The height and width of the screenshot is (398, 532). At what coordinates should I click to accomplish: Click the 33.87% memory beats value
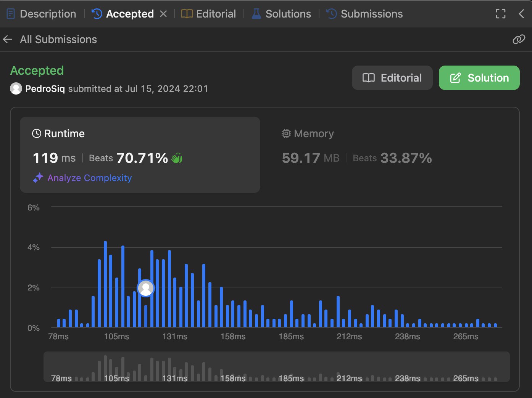[x=406, y=158]
